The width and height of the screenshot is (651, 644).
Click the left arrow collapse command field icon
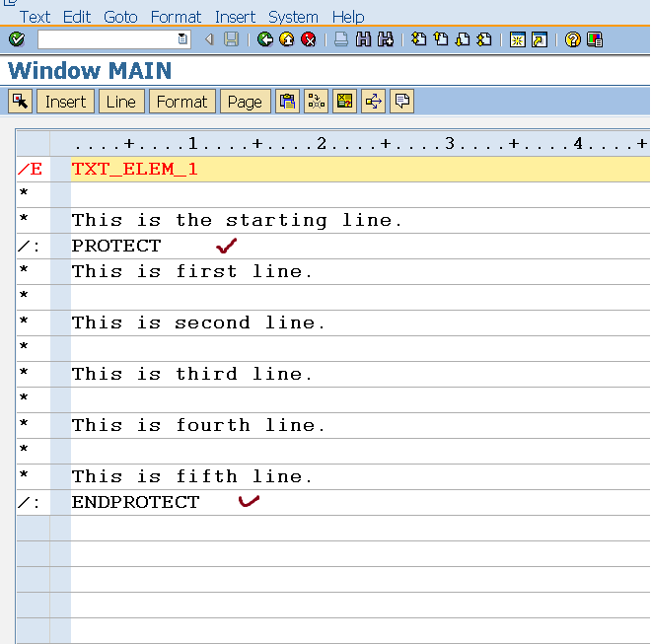tap(209, 39)
